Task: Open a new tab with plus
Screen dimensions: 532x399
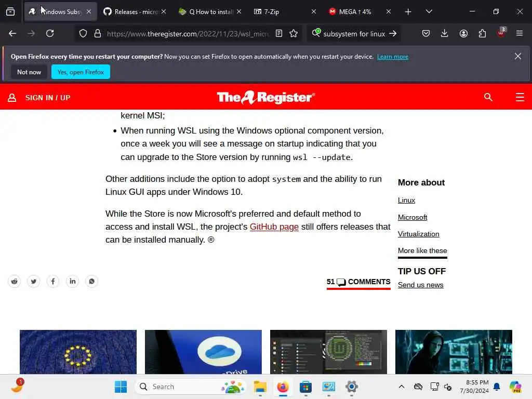Action: point(408,12)
